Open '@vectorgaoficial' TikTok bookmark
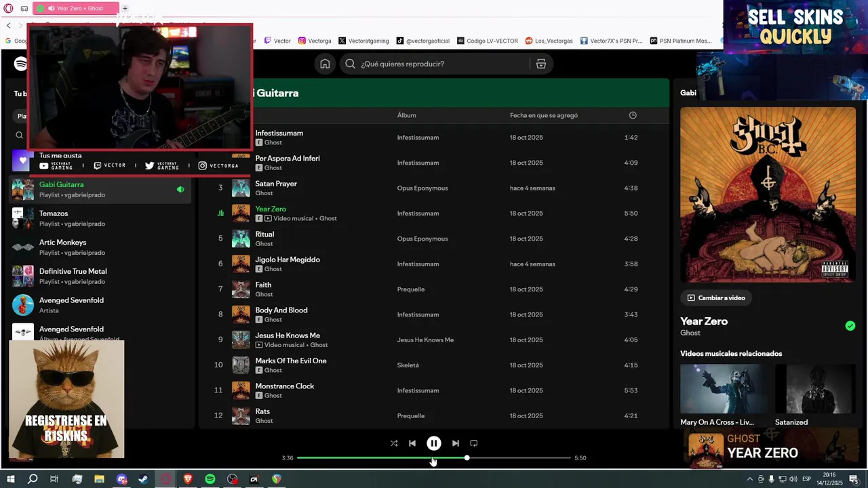 pyautogui.click(x=423, y=41)
